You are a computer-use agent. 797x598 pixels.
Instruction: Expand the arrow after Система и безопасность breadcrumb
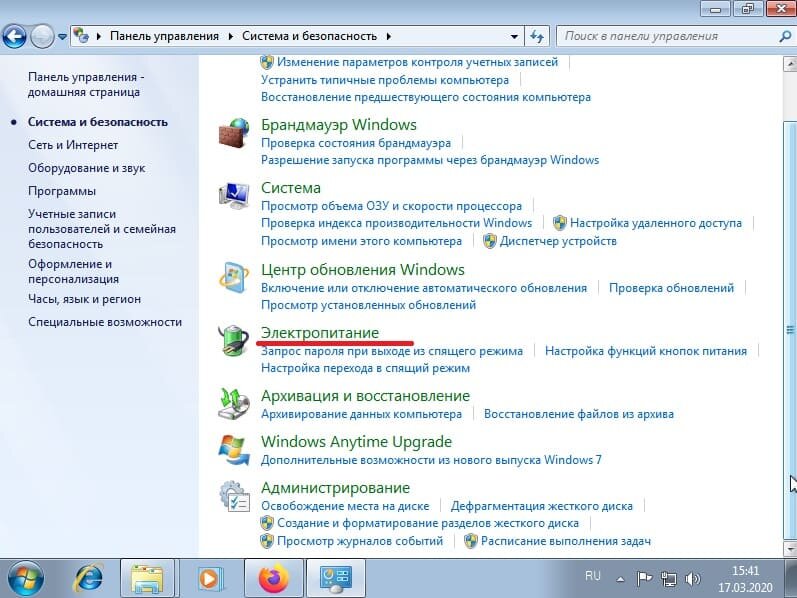[389, 36]
